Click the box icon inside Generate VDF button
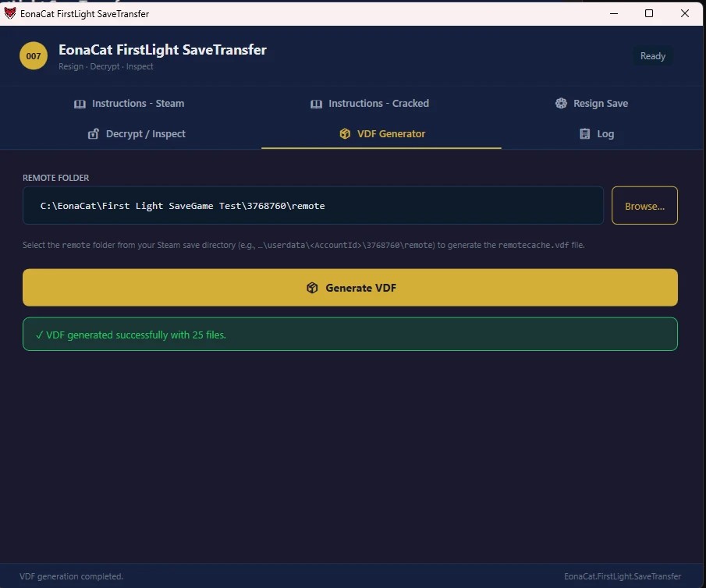 pyautogui.click(x=312, y=288)
